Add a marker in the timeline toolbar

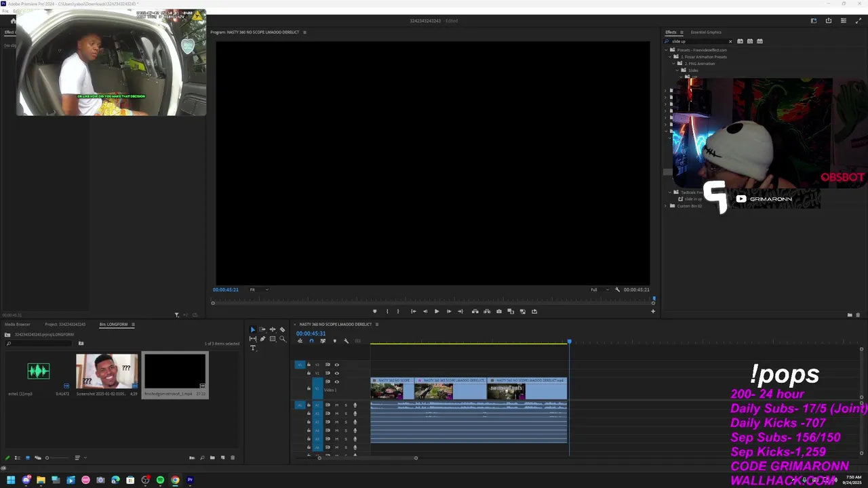334,341
